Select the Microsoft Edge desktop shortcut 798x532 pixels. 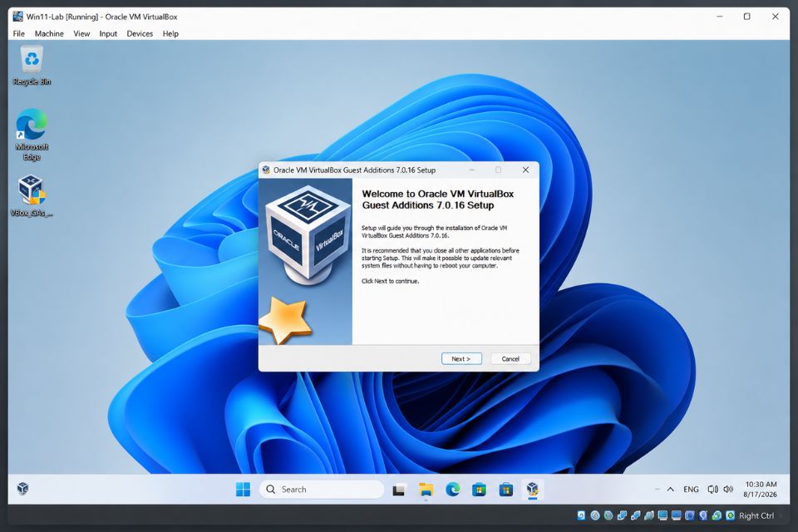point(32,135)
